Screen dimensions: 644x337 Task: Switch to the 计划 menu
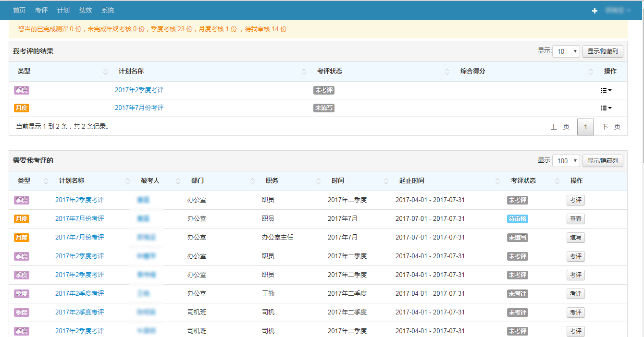tap(63, 10)
